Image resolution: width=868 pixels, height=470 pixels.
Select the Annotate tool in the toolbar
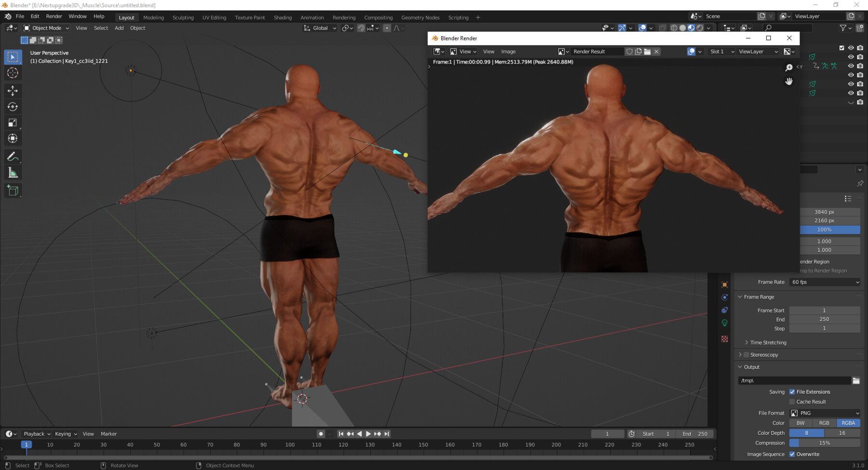pyautogui.click(x=13, y=156)
